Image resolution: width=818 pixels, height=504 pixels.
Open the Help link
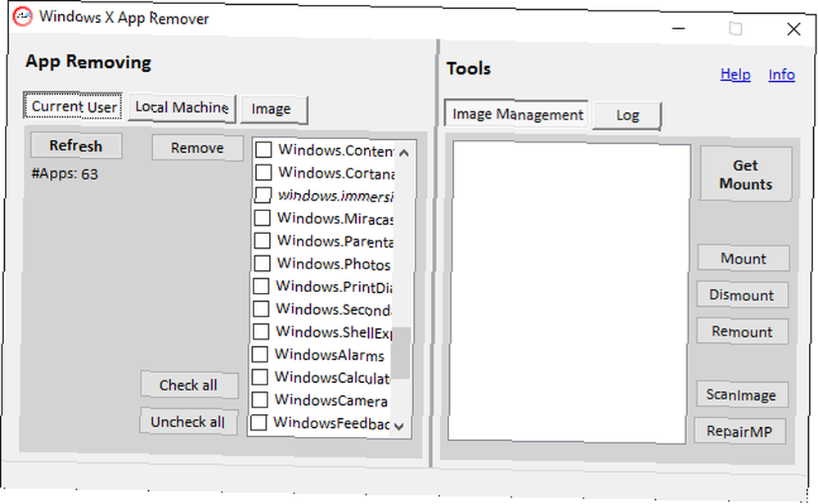click(735, 74)
